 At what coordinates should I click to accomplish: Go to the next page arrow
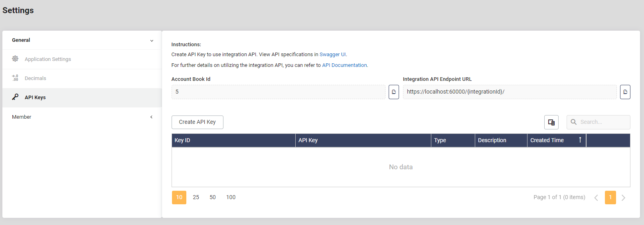pyautogui.click(x=623, y=198)
